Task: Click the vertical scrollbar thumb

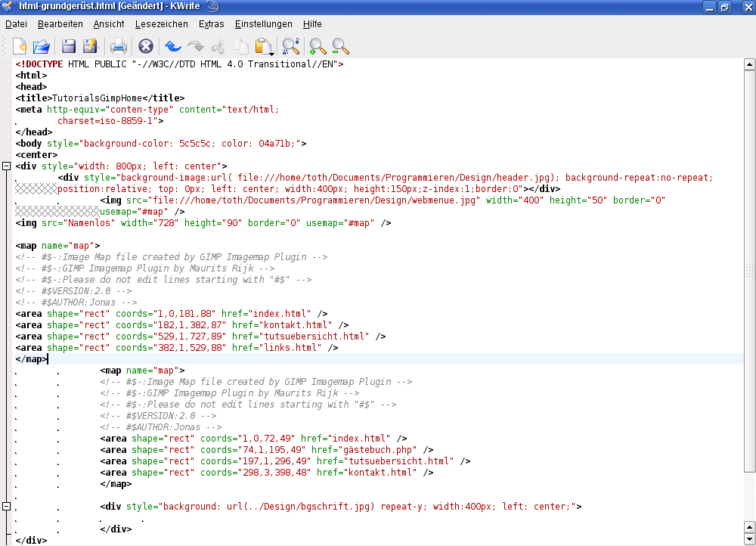Action: 750,271
